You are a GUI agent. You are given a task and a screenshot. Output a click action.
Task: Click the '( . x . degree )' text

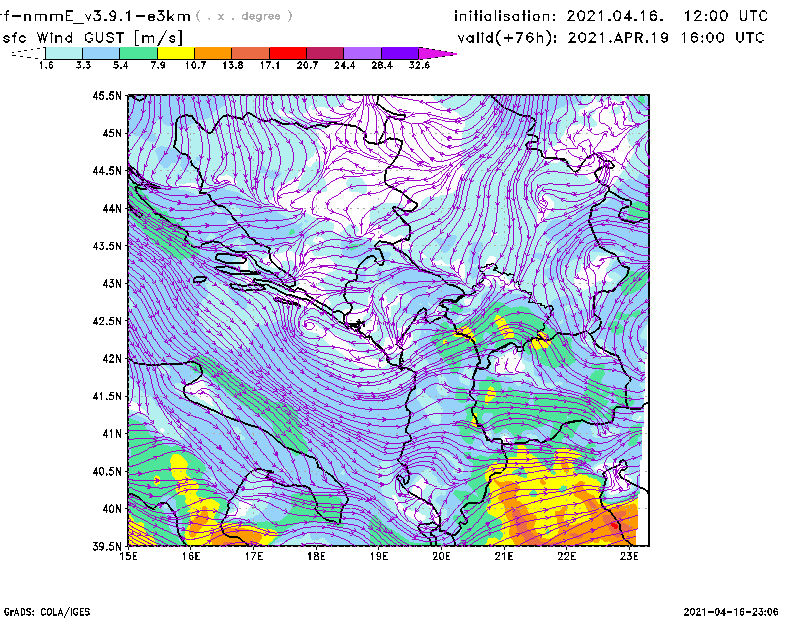[x=244, y=16]
